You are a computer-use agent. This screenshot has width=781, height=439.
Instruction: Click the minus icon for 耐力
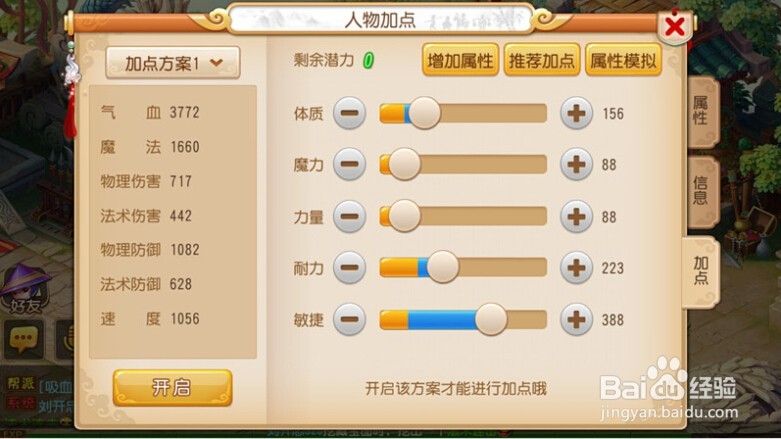click(x=349, y=268)
